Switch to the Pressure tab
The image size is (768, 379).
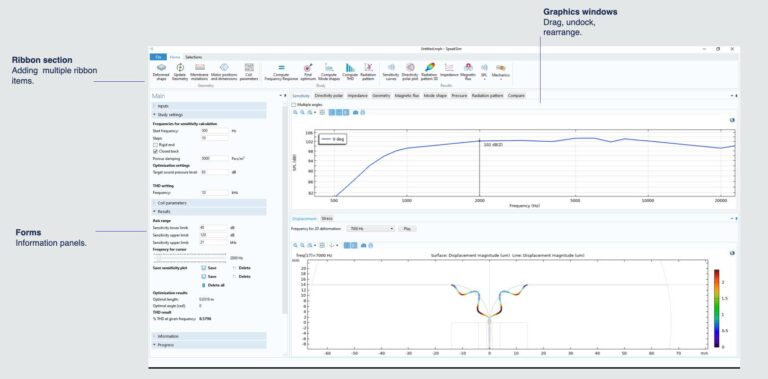(x=459, y=96)
